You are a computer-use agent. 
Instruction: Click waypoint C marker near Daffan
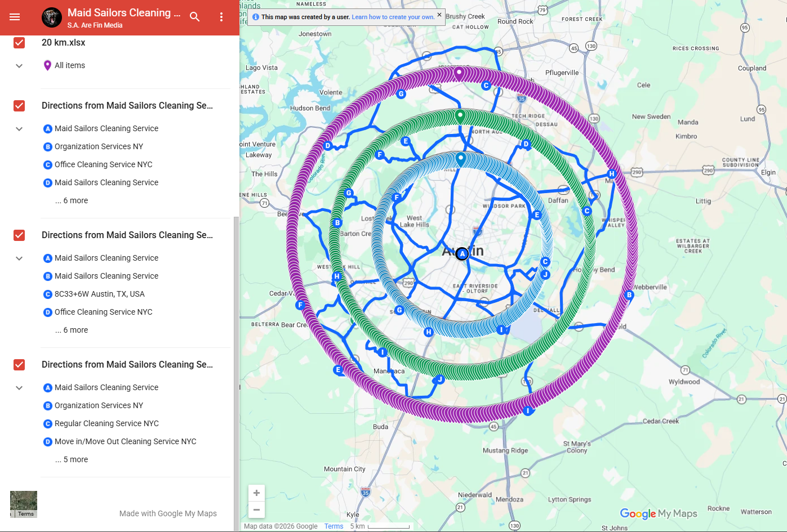[x=587, y=211]
